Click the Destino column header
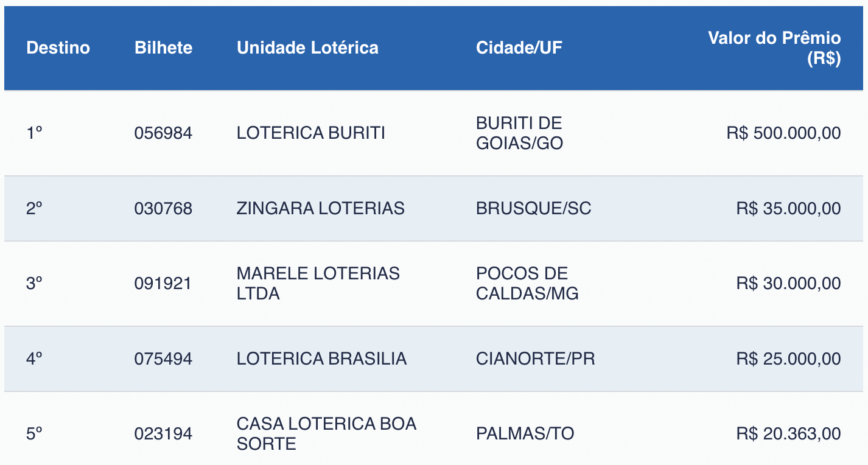 click(58, 48)
